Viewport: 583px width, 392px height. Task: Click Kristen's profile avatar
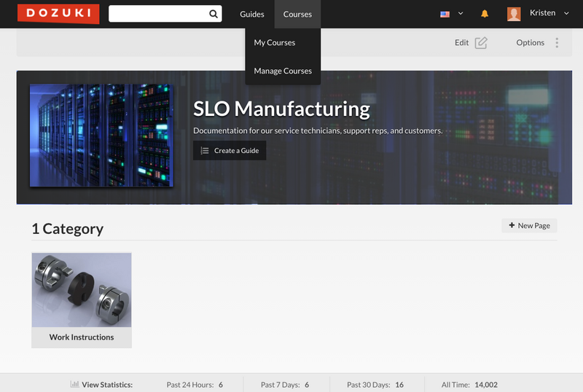click(x=514, y=14)
